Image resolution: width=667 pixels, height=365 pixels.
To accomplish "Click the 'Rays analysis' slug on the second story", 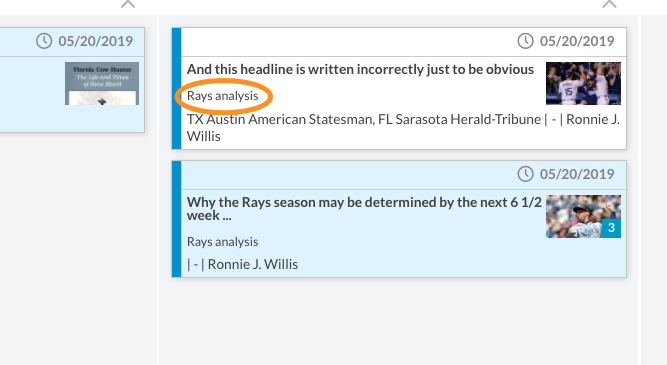I will [222, 242].
